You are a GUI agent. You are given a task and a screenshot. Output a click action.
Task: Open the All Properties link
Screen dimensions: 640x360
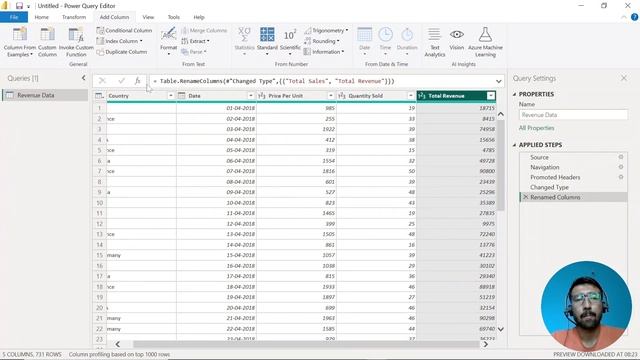click(x=536, y=128)
